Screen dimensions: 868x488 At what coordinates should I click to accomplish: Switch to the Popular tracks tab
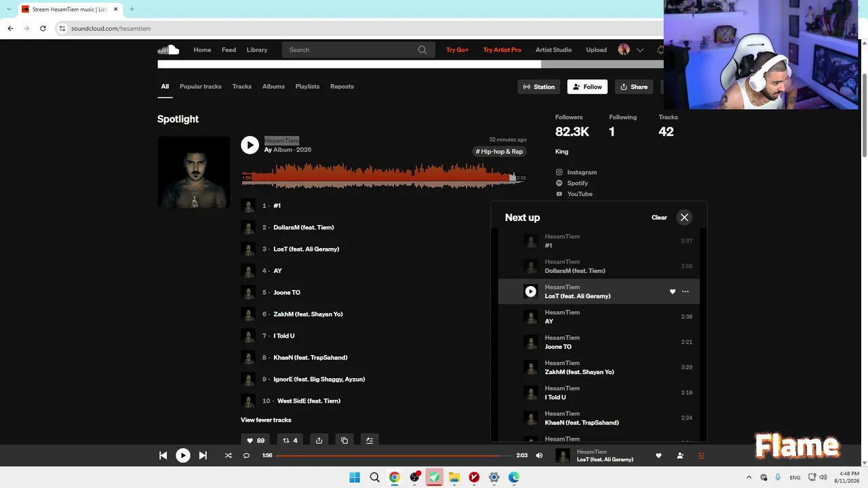coord(201,87)
